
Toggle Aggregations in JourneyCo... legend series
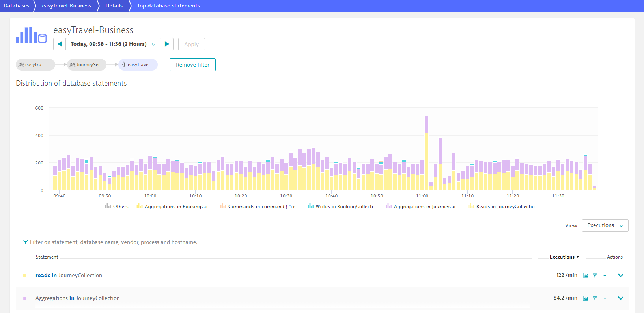423,206
